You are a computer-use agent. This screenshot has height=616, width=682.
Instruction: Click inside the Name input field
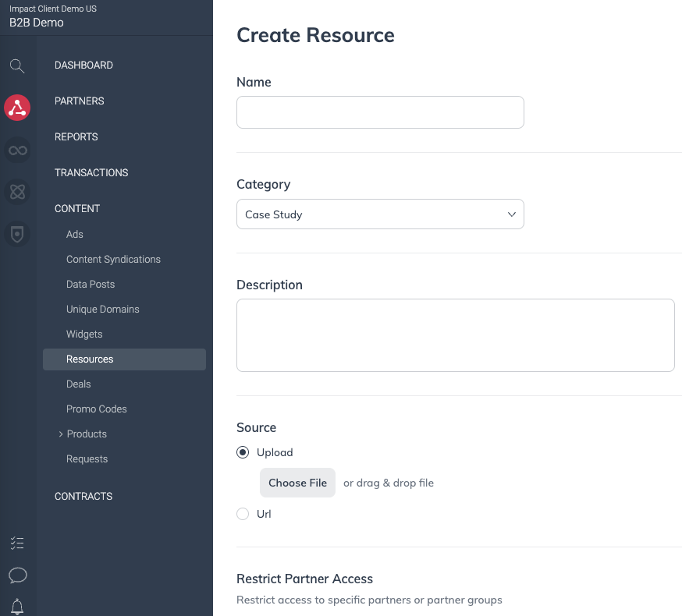[x=380, y=112]
